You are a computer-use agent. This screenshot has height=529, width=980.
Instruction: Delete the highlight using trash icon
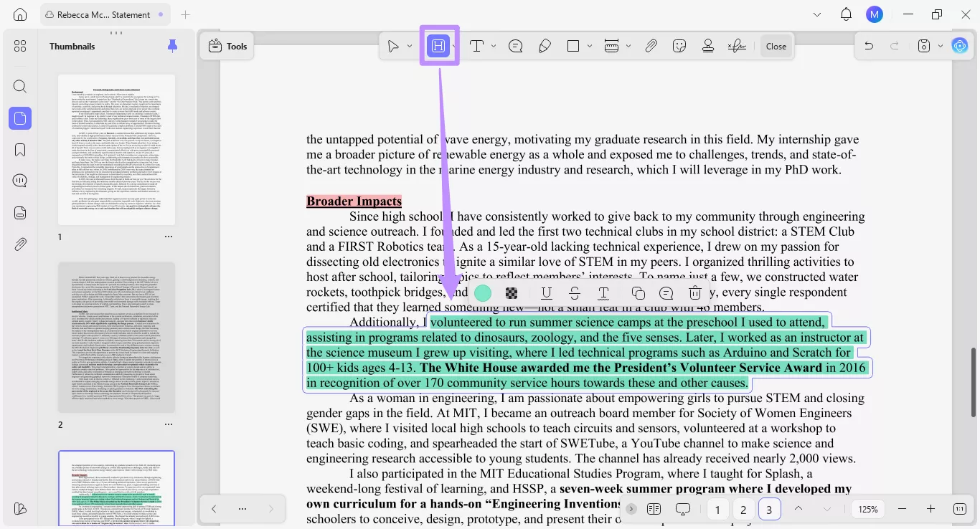(694, 292)
